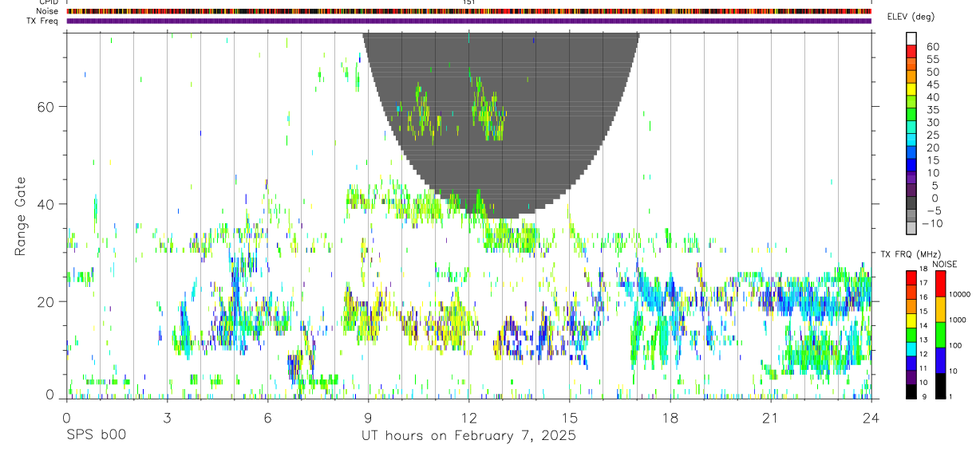Click the y-axis range gate label '20'
The height and width of the screenshot is (452, 980).
(47, 301)
